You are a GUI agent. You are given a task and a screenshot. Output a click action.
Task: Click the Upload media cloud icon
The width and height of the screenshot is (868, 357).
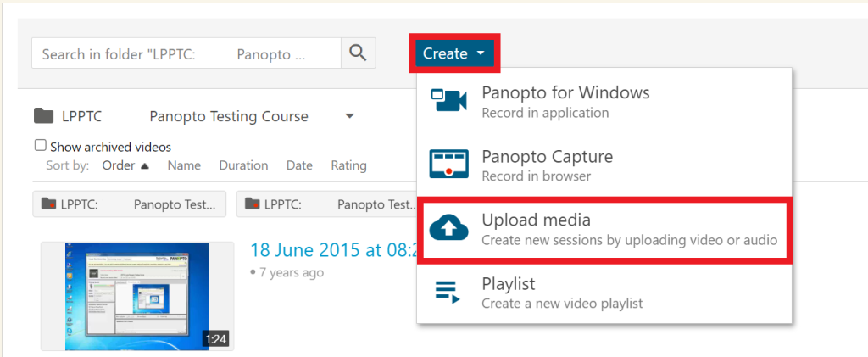pyautogui.click(x=449, y=227)
